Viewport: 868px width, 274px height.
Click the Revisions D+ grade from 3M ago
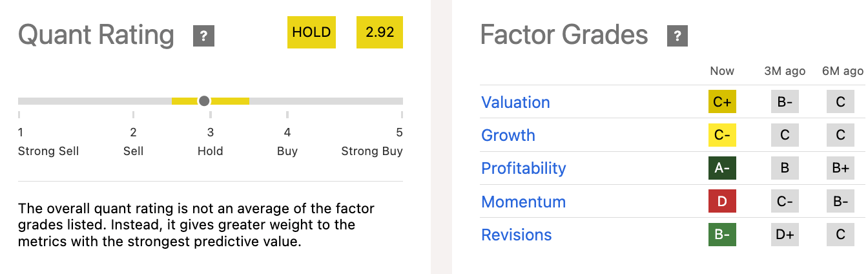click(x=785, y=235)
